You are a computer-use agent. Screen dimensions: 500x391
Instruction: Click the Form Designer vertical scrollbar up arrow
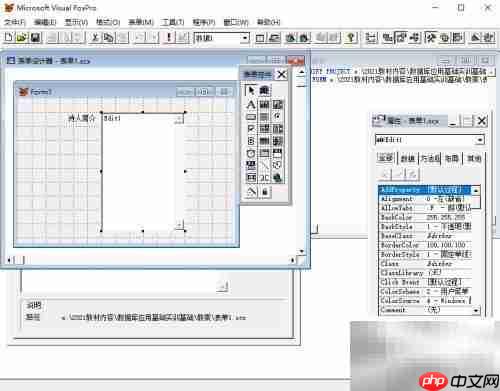301,72
